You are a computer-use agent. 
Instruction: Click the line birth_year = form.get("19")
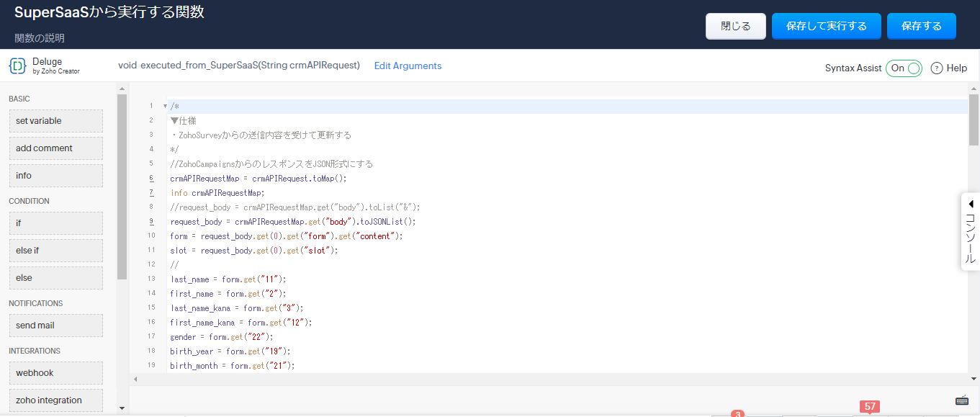click(230, 351)
